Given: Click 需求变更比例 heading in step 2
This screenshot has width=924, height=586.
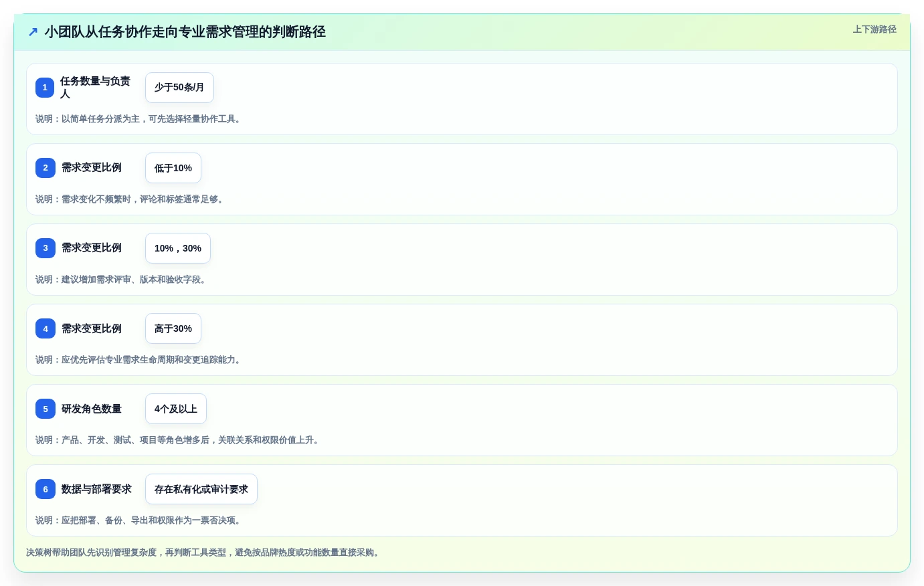Looking at the screenshot, I should pyautogui.click(x=92, y=168).
